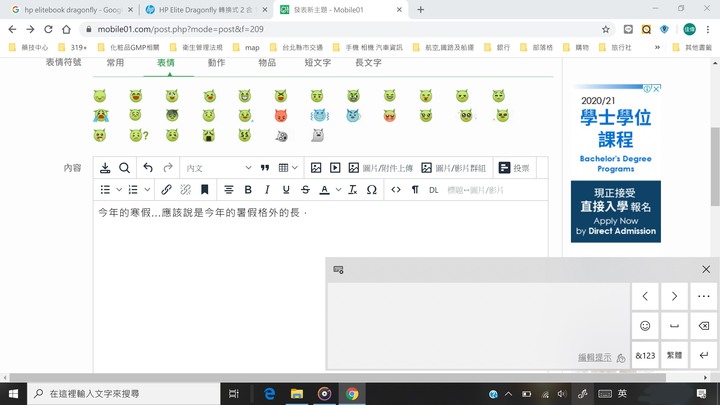The image size is (720, 405).
Task: Select the 長文字 emoticon tab
Action: pyautogui.click(x=368, y=63)
